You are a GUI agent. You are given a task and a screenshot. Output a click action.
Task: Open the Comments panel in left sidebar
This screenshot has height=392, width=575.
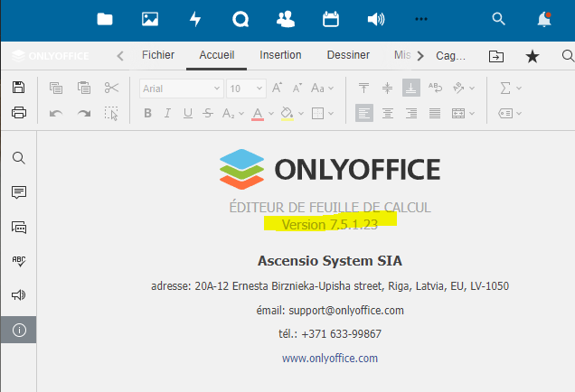[18, 192]
